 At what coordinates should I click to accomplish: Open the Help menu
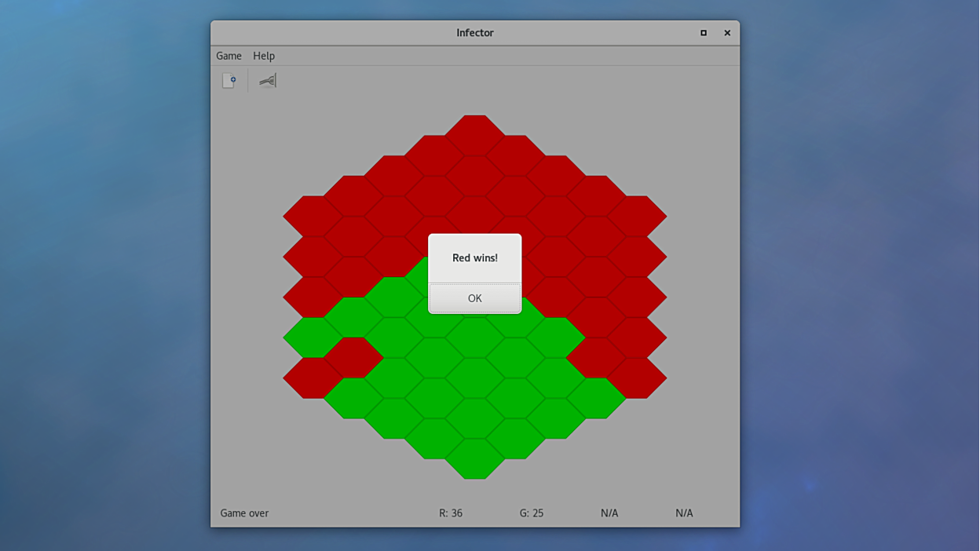[x=264, y=56]
